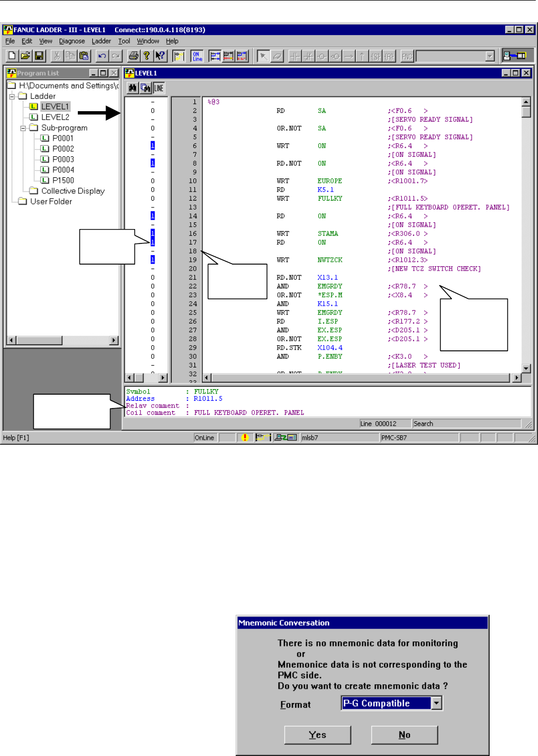The width and height of the screenshot is (538, 756).
Task: Click the normally closed contact icon
Action: click(308, 56)
